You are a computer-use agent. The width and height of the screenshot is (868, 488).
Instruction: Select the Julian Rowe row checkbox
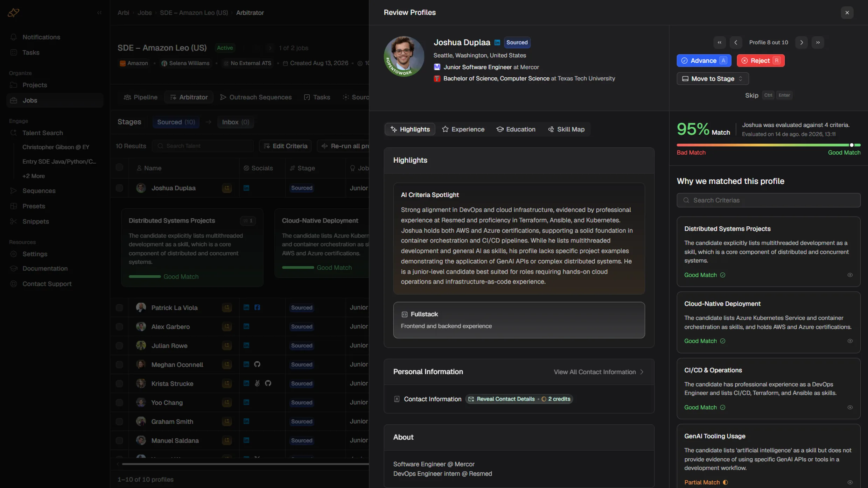click(x=119, y=345)
